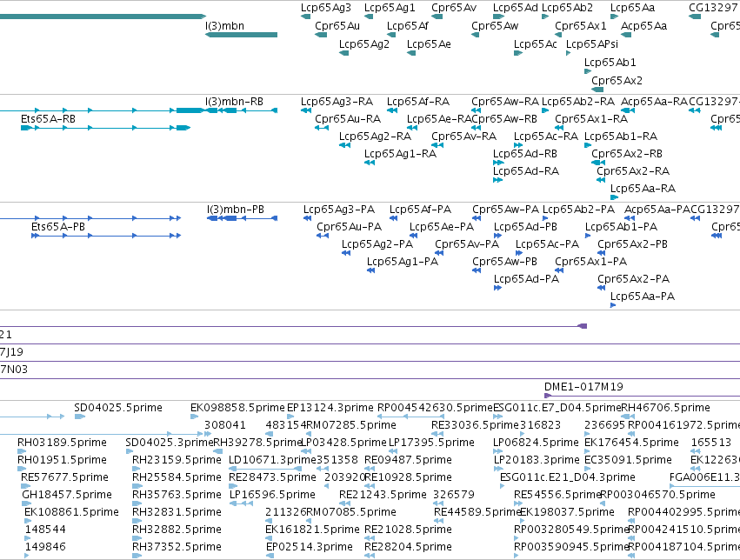Select the Lcp65Ag1 gene label
Viewport: 740px width, 560px height.
[390, 8]
